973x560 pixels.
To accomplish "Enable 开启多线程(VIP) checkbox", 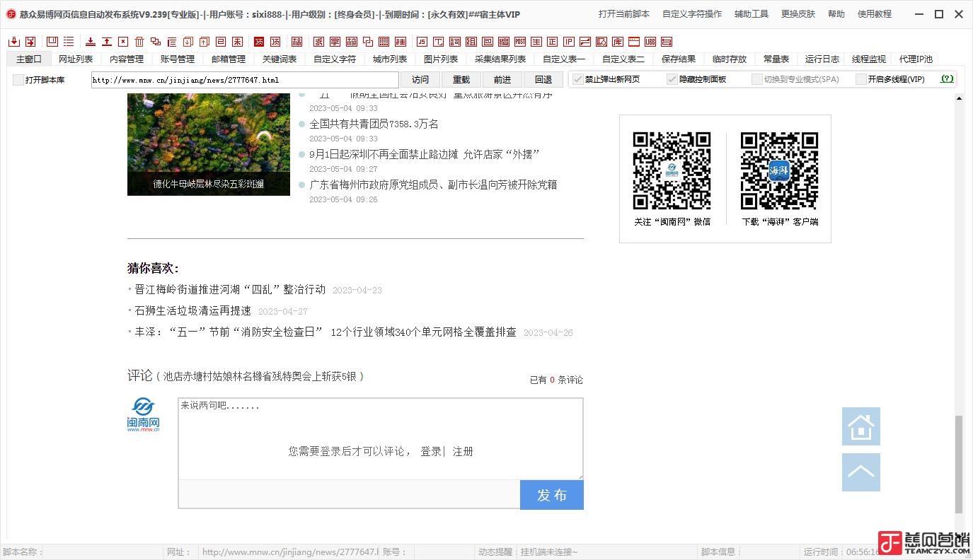I will click(x=861, y=79).
